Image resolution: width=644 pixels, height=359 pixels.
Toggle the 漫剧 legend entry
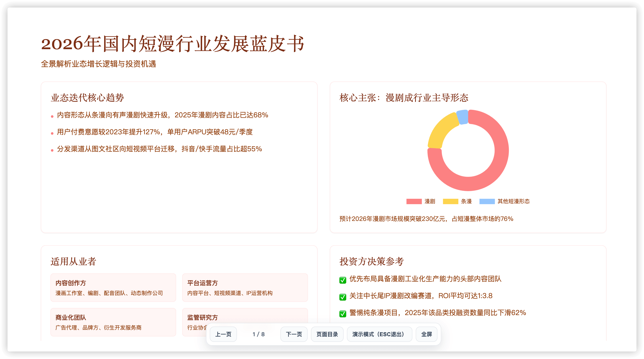point(420,201)
